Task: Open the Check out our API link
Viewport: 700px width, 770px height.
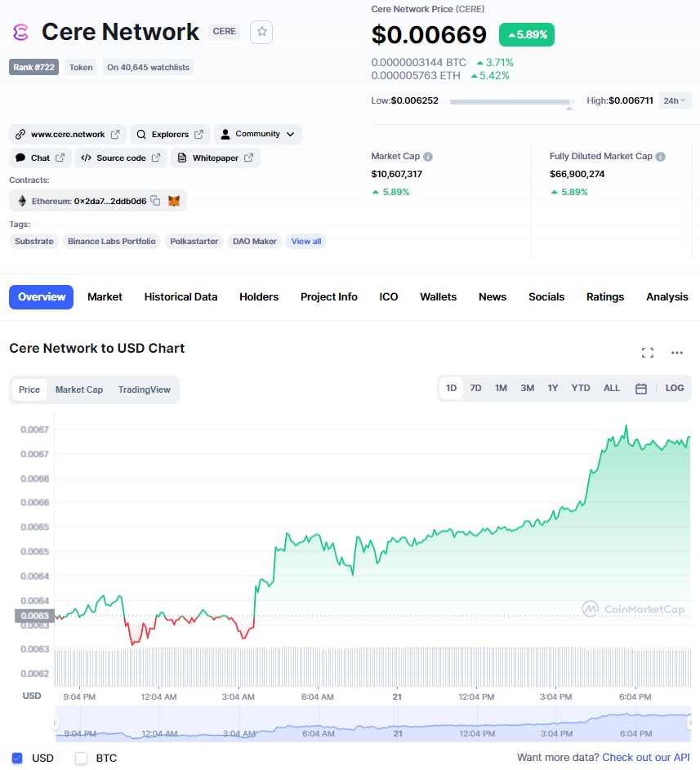Action: pyautogui.click(x=645, y=758)
